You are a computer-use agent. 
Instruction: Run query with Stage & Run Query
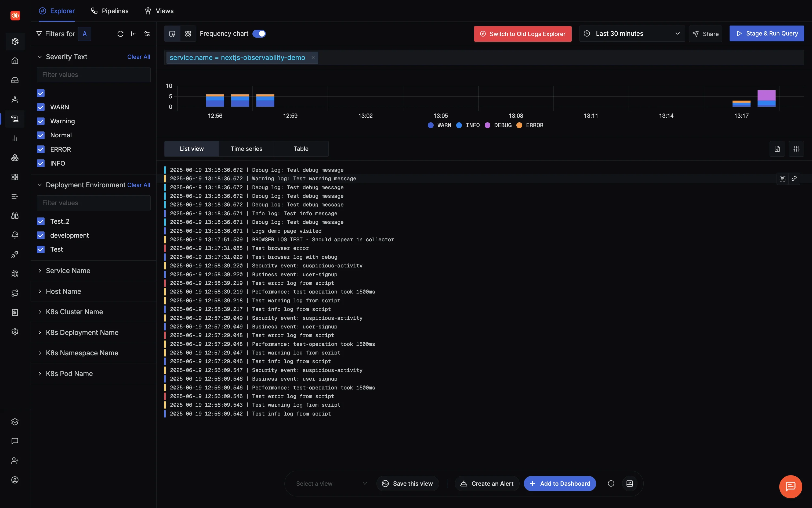[767, 34]
